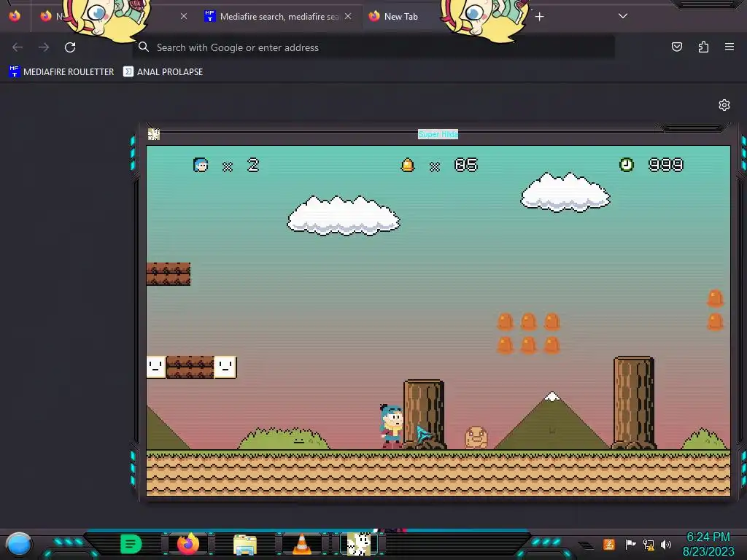Go back using the browser back arrow
Image resolution: width=747 pixels, height=560 pixels.
click(x=18, y=47)
